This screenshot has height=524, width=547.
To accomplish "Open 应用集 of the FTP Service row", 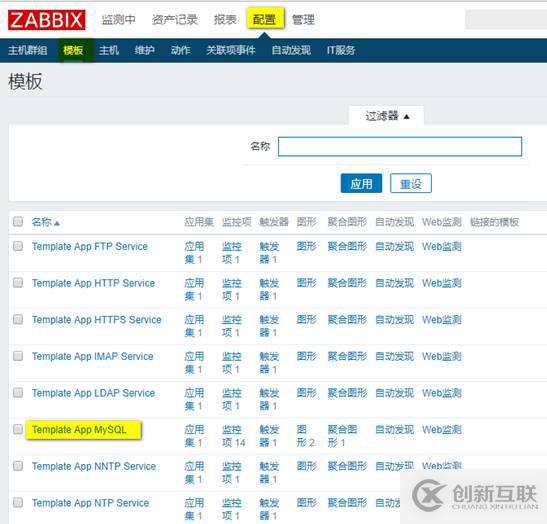I will 194,253.
